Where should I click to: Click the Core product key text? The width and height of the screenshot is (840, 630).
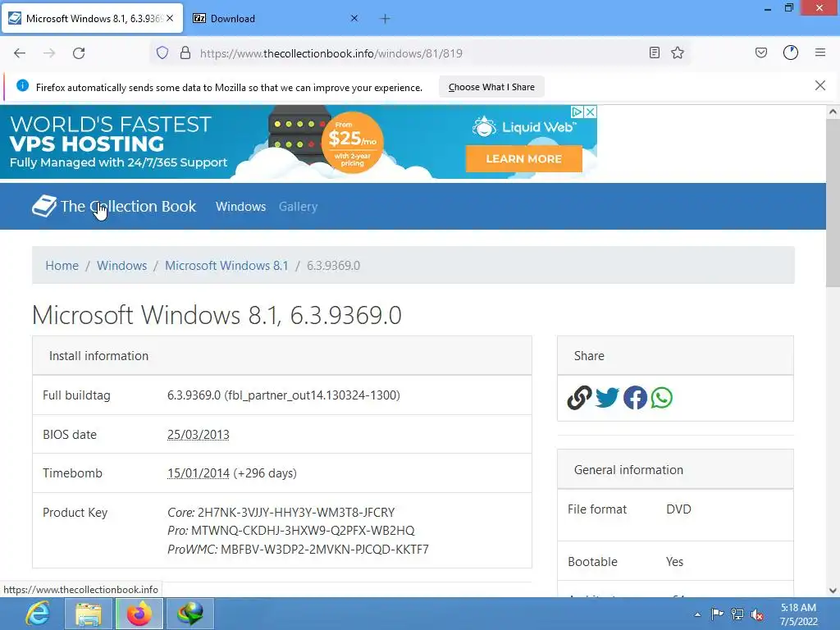coord(281,512)
